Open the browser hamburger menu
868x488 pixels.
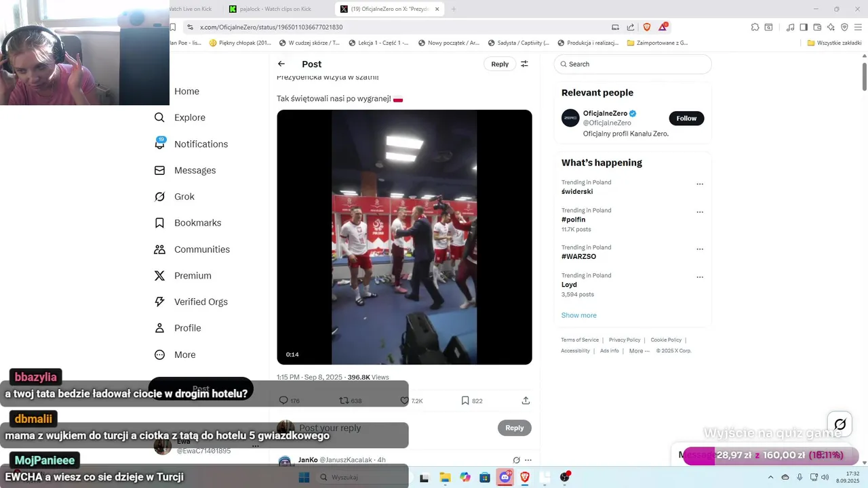click(858, 27)
